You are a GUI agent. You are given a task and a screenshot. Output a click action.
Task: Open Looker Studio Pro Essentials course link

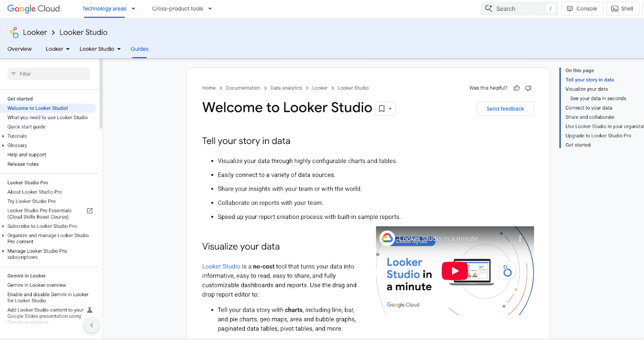coord(39,214)
